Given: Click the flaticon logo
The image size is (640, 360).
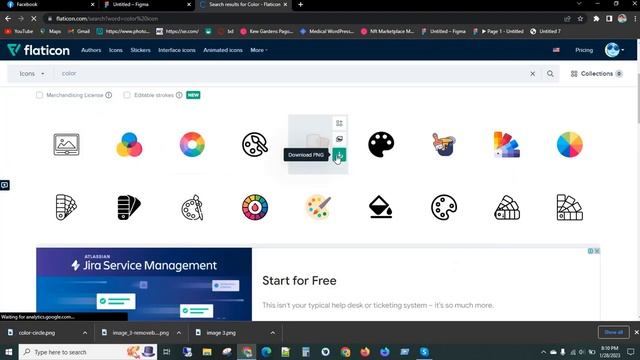Looking at the screenshot, I should point(38,50).
